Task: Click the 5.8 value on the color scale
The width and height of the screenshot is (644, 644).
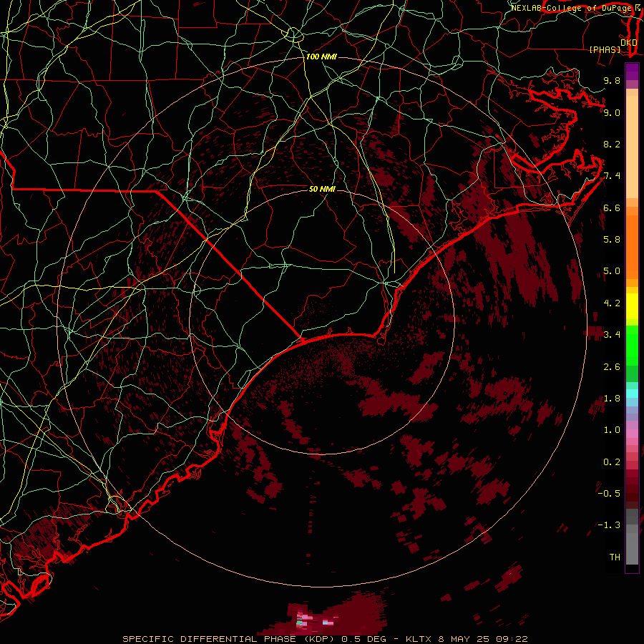Action: point(612,240)
